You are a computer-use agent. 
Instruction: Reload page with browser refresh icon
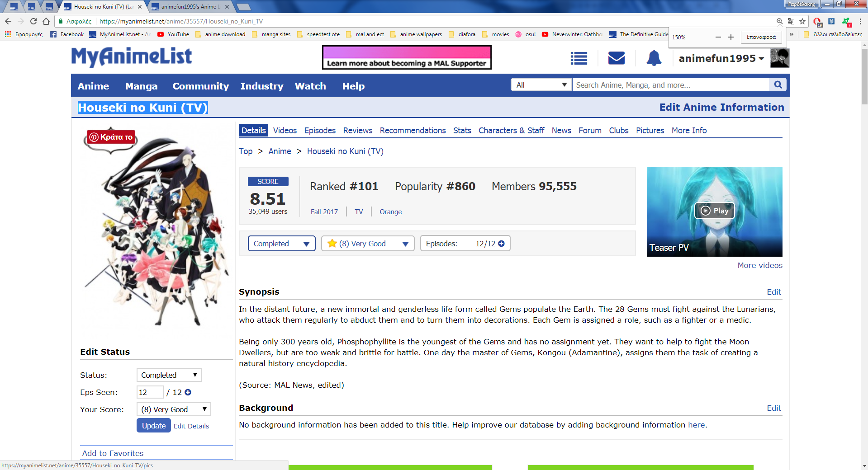tap(33, 21)
